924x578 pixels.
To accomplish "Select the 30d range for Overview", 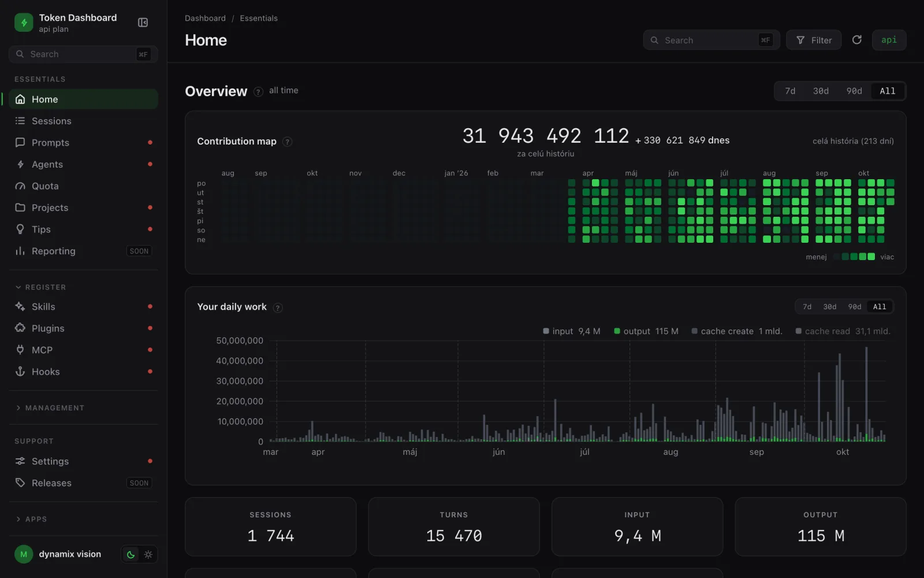I will [821, 91].
